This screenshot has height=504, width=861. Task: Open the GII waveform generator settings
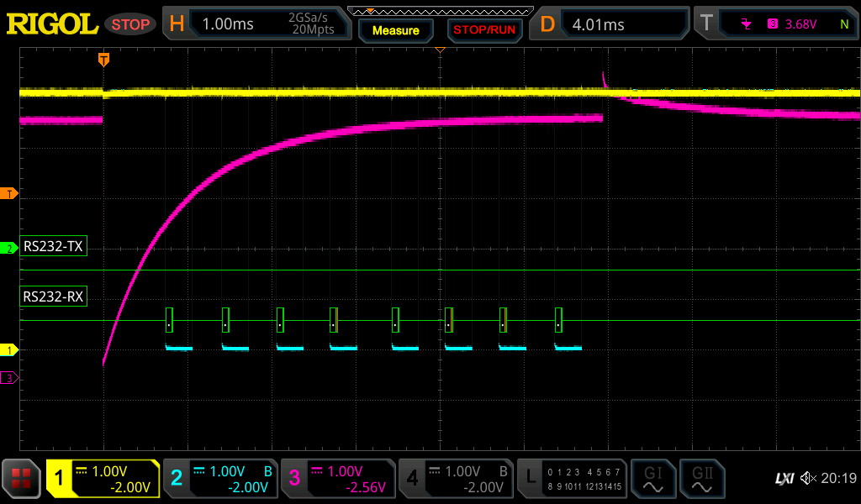coord(702,479)
